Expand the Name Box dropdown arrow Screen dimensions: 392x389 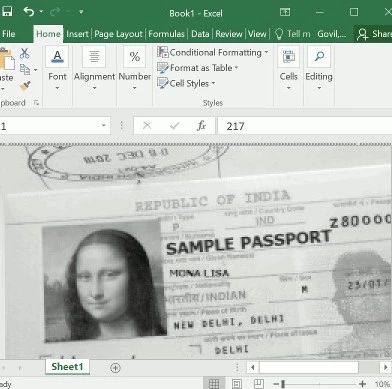click(104, 126)
